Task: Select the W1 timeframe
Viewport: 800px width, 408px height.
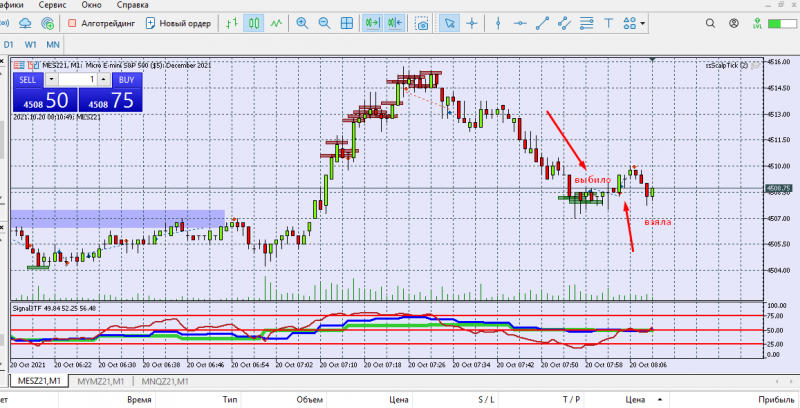Action: [31, 44]
